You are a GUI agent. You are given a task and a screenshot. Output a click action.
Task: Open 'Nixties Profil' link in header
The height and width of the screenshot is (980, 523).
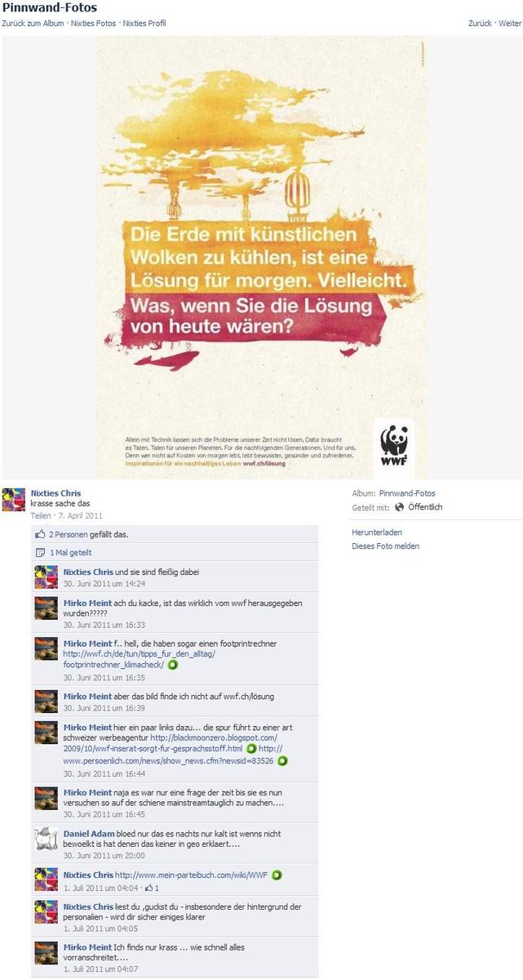[144, 24]
